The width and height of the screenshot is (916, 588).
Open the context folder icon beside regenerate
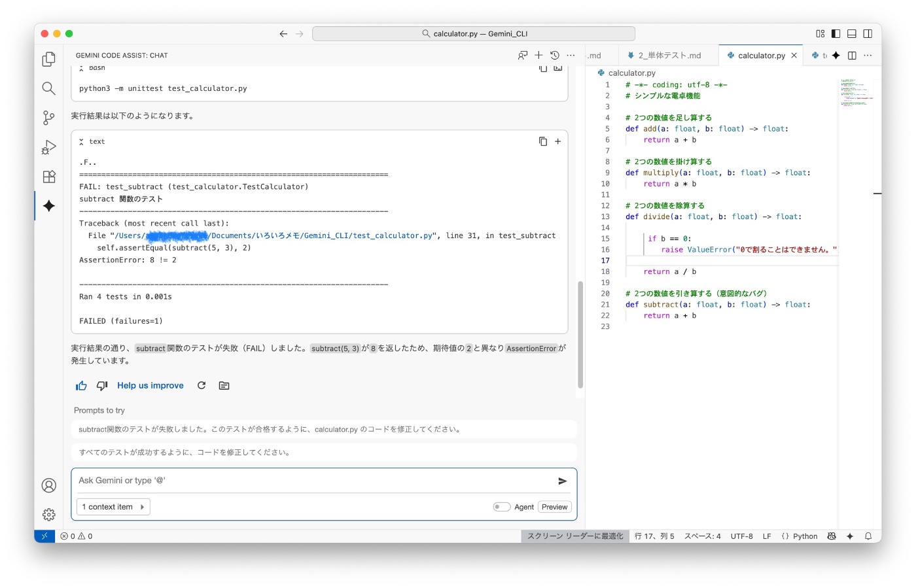[224, 386]
